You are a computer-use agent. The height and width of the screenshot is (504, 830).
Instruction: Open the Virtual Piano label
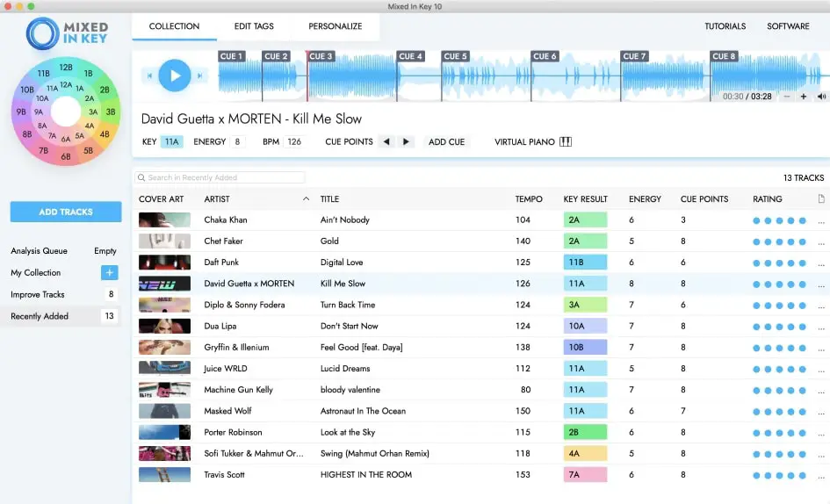pos(524,142)
